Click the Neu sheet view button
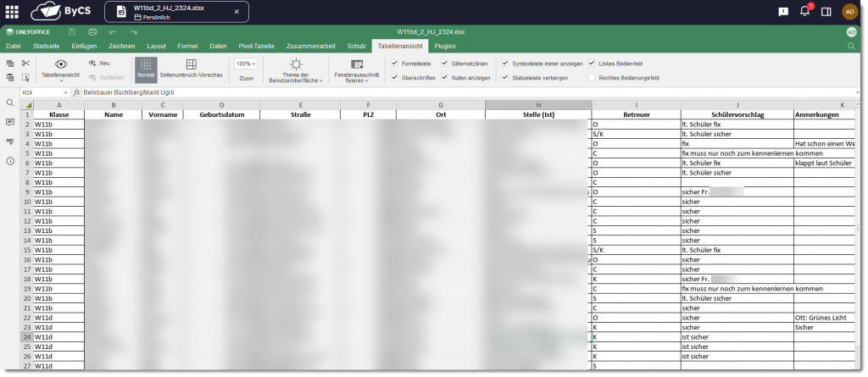Viewport: 868px width, 377px height. click(x=99, y=63)
